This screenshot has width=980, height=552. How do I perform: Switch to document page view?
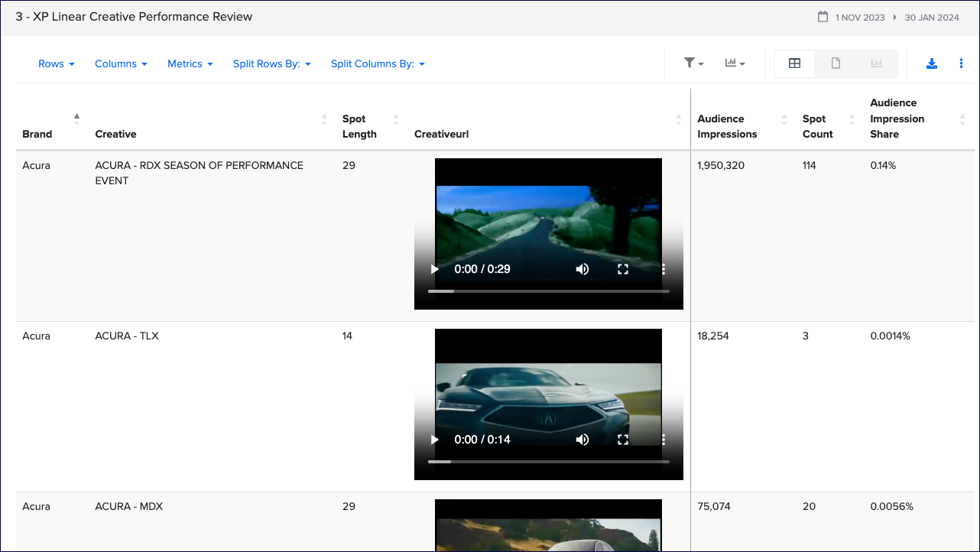[836, 63]
